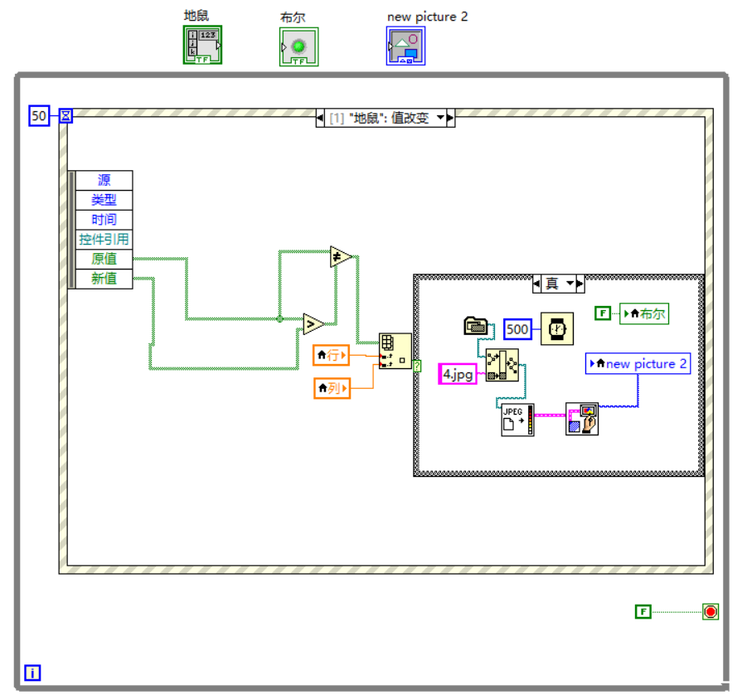Screen dimensions: 742x700
Task: Select the new picture 2 terminal icon
Action: [405, 46]
